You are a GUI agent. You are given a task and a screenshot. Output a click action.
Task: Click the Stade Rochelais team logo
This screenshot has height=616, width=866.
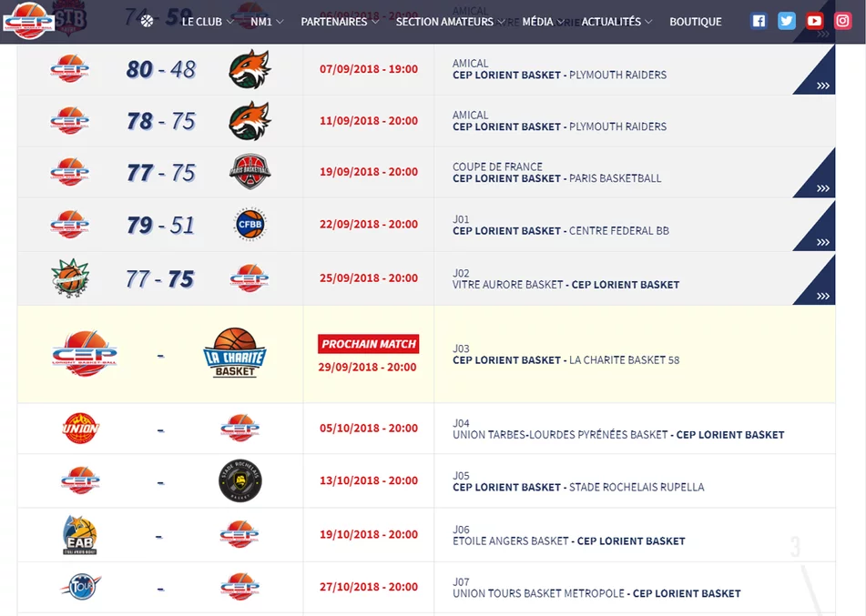(240, 482)
